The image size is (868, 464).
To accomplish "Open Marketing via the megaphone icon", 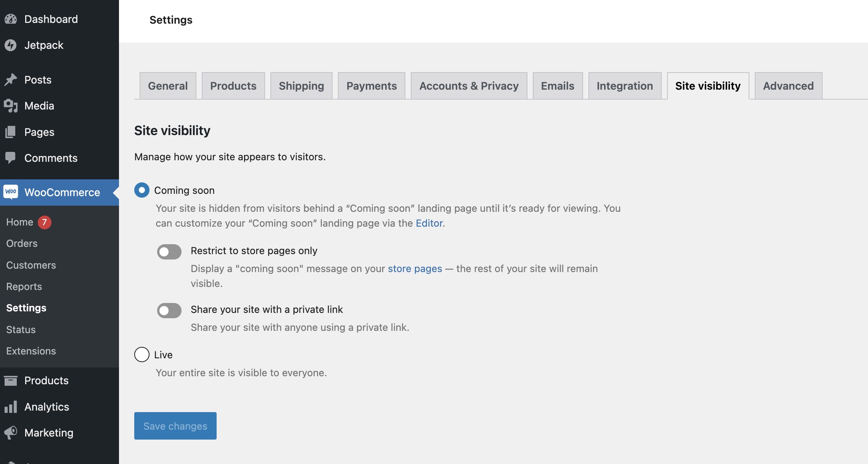I will pyautogui.click(x=11, y=432).
